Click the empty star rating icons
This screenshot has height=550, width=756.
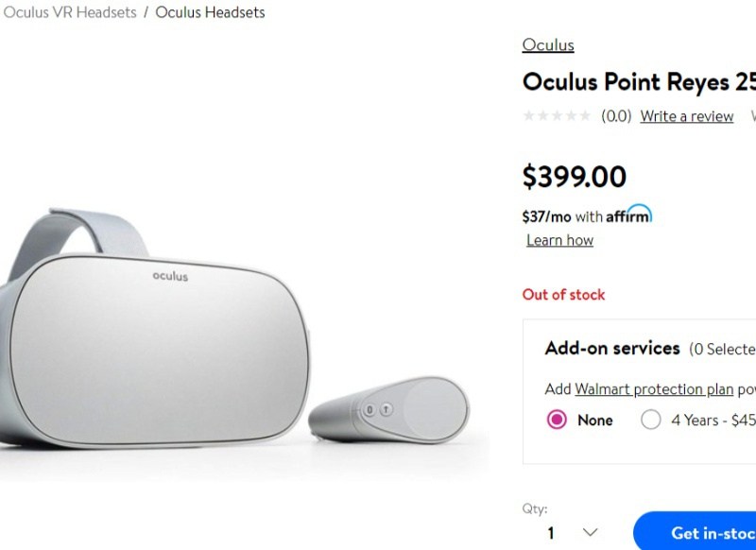pos(557,115)
